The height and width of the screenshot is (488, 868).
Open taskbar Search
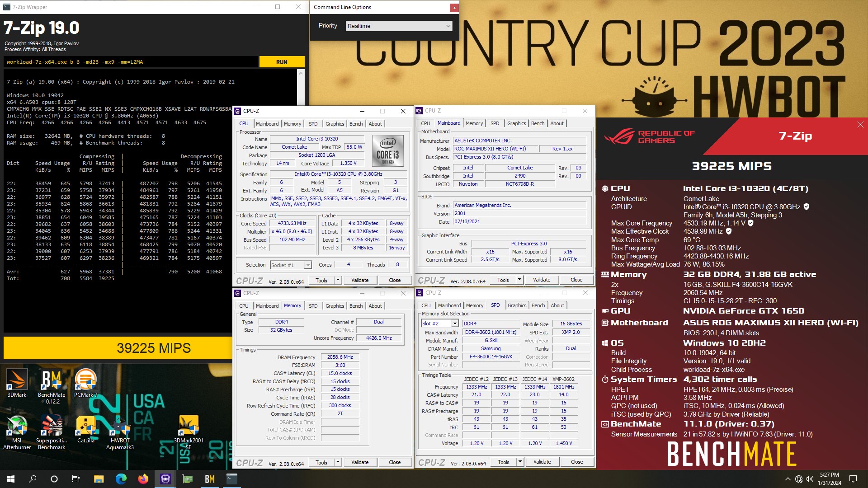tap(33, 479)
